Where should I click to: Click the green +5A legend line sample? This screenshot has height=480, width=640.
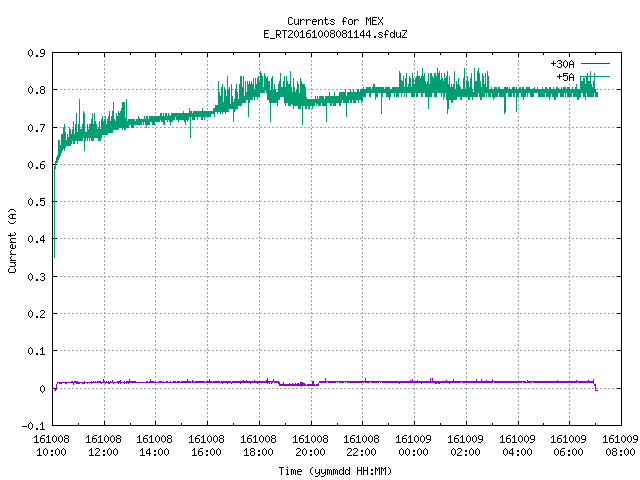(x=595, y=76)
